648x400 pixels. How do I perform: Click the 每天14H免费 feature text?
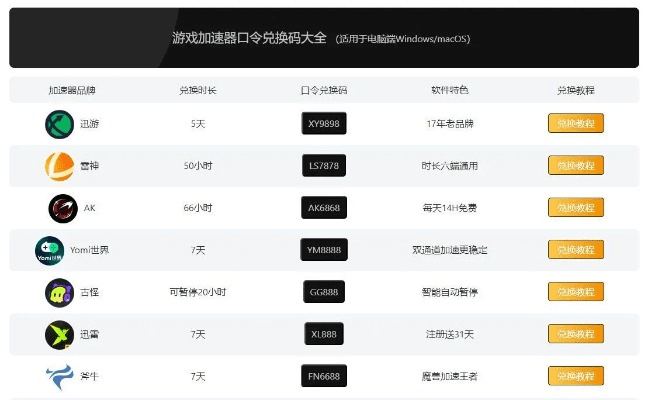click(x=450, y=208)
